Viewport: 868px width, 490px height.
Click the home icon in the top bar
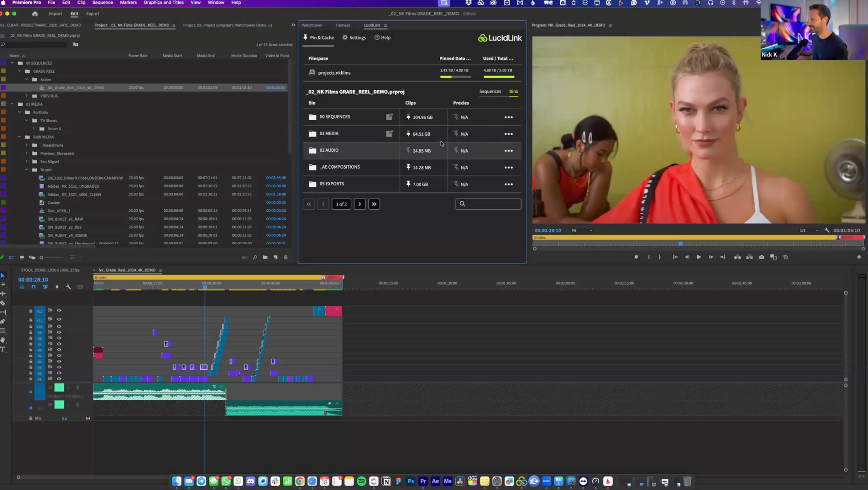[x=35, y=14]
